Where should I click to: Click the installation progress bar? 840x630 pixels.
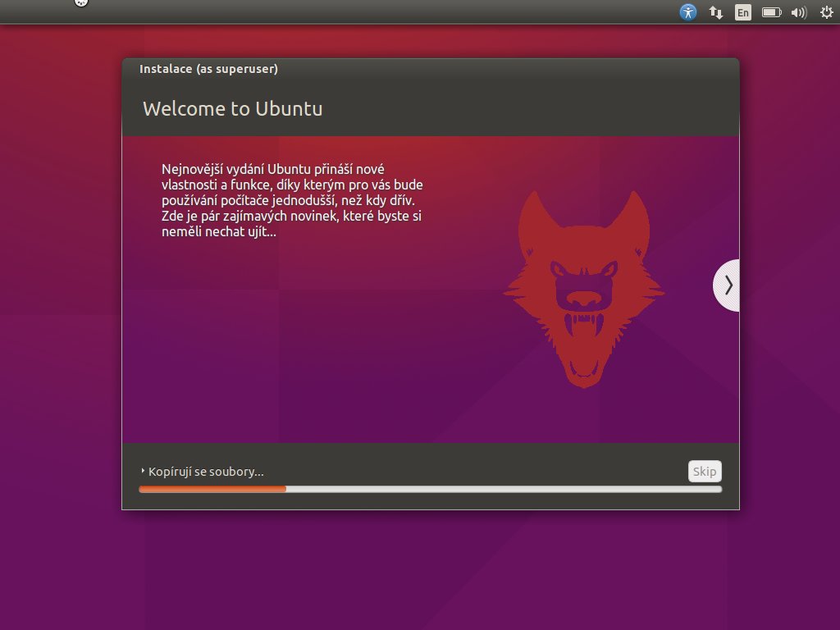[430, 489]
